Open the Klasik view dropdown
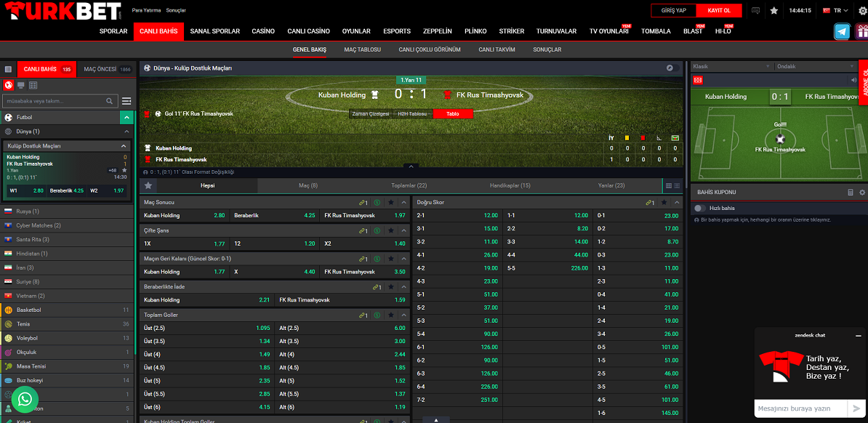 (732, 66)
